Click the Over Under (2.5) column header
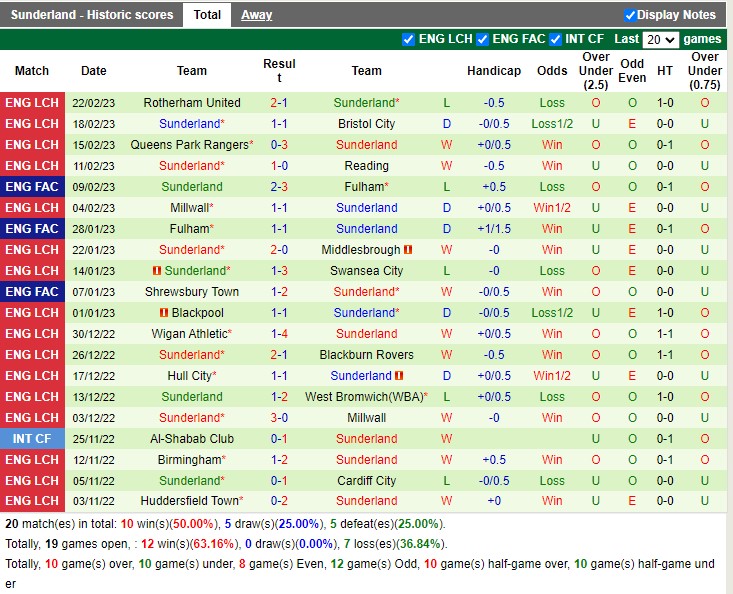 596,71
